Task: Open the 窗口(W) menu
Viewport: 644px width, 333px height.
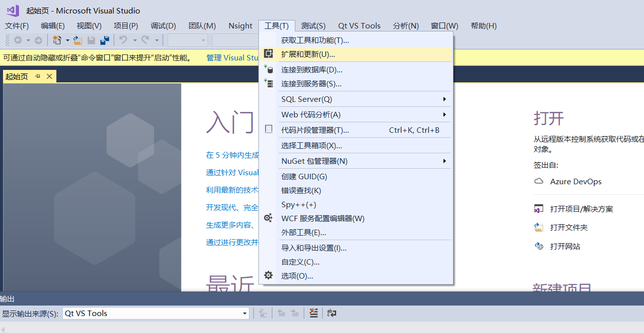Action: pos(444,26)
